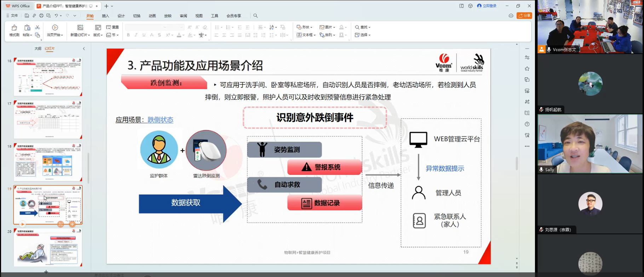This screenshot has height=277, width=644.
Task: Collapse the slide thumbnail panel
Action: (x=84, y=48)
